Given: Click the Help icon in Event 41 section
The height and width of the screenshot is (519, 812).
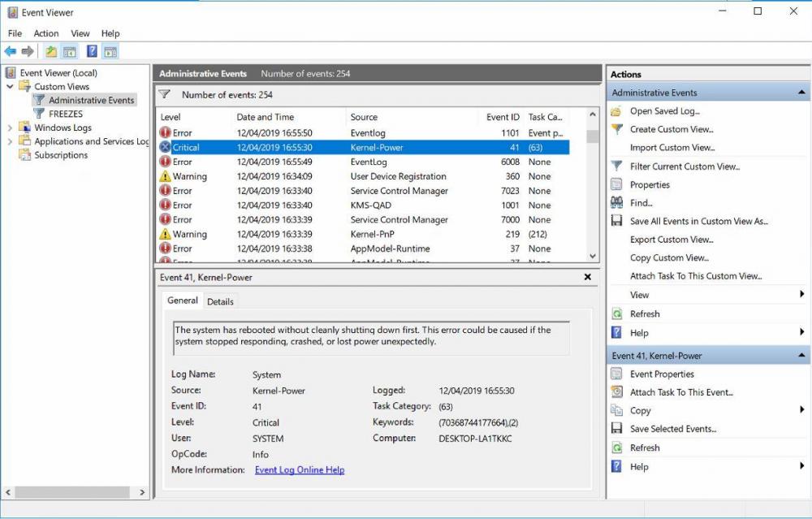Looking at the screenshot, I should tap(616, 466).
